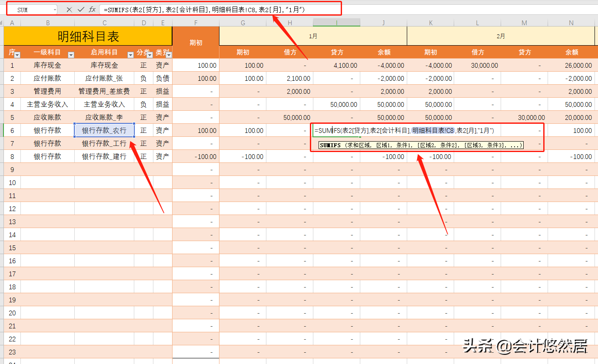This screenshot has width=598, height=364.
Task: Select the 银行存款_工行 cell
Action: 104,143
